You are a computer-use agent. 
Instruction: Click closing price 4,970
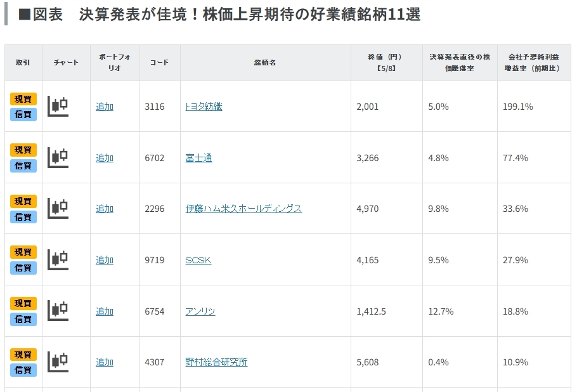pyautogui.click(x=367, y=209)
